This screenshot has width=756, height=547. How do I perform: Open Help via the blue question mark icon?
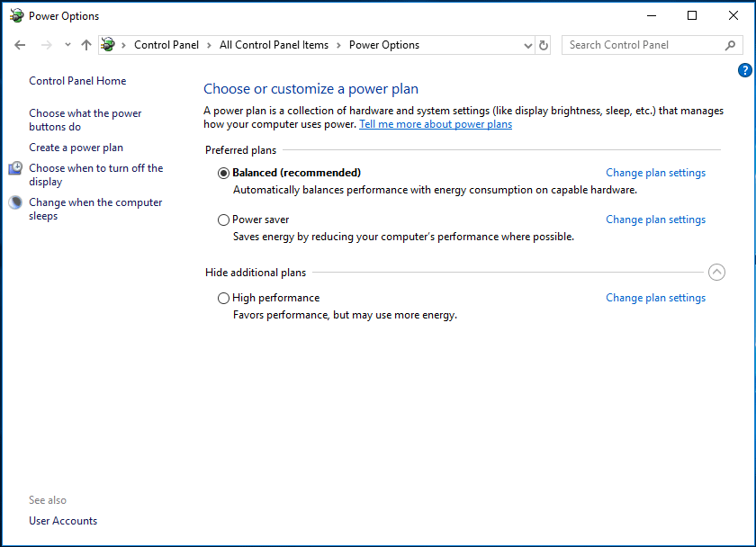point(744,69)
